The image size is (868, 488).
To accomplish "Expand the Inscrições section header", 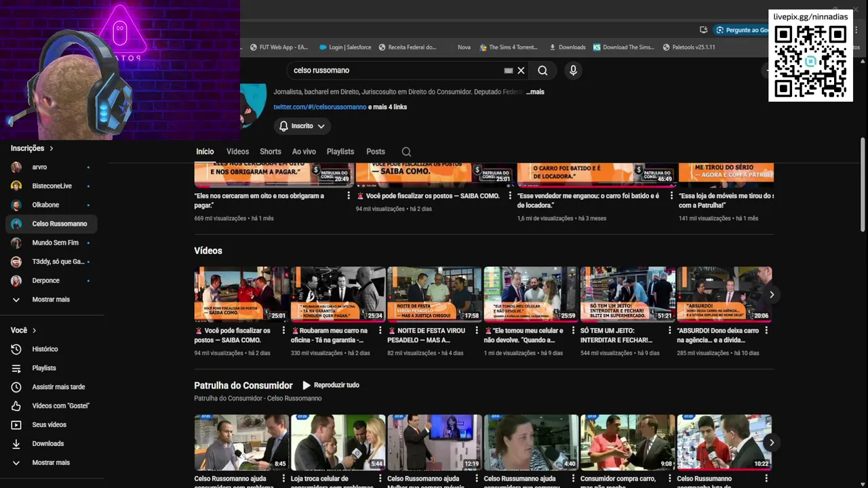I will coord(32,148).
